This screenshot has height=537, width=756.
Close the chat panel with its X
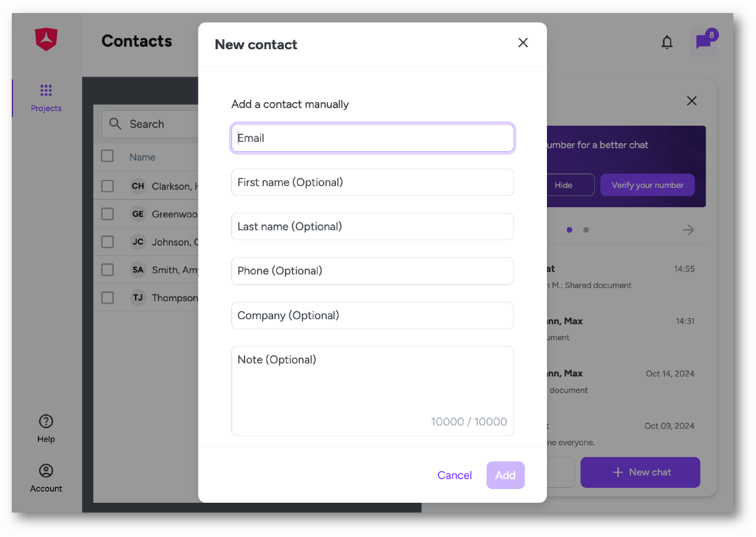pos(691,101)
